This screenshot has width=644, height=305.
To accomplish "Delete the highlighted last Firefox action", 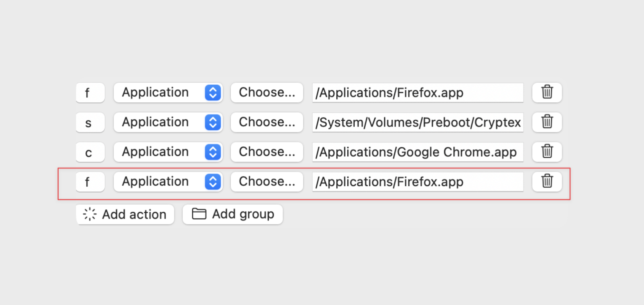I will 547,181.
